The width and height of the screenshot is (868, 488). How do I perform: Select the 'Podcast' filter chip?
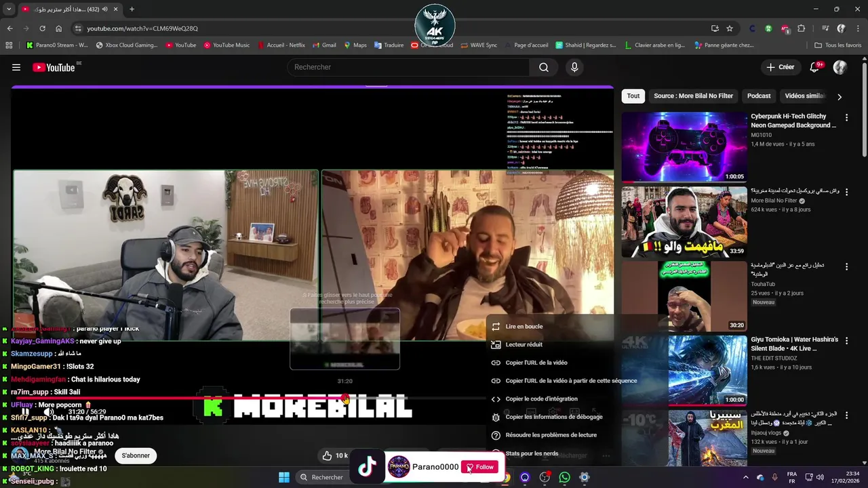point(759,96)
